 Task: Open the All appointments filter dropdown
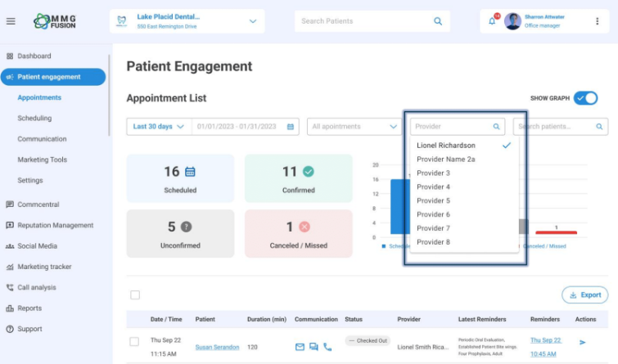coord(353,127)
